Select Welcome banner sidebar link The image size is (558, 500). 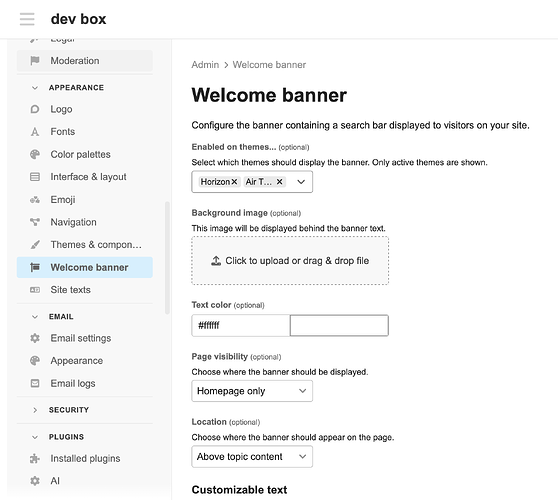(x=85, y=267)
